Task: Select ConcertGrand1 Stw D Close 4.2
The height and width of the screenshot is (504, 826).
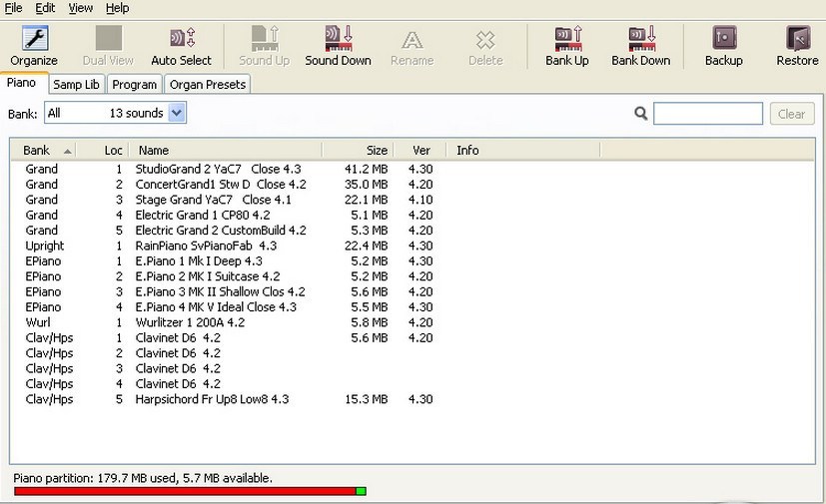Action: [221, 185]
